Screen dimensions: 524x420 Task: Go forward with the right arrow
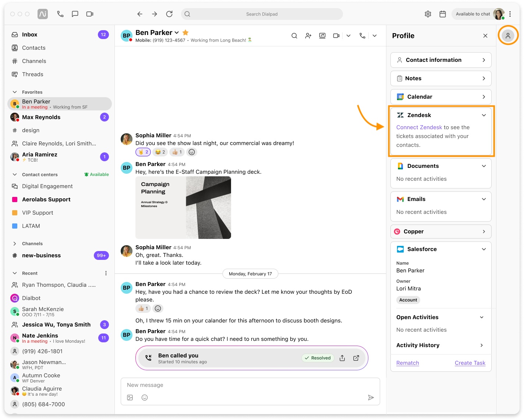tap(155, 14)
